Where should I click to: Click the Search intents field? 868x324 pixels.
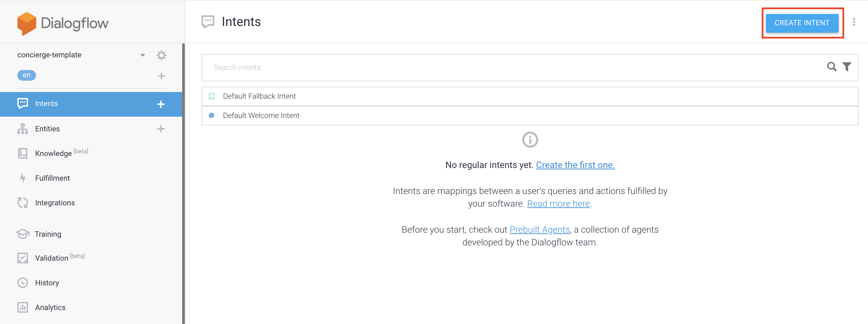(530, 67)
